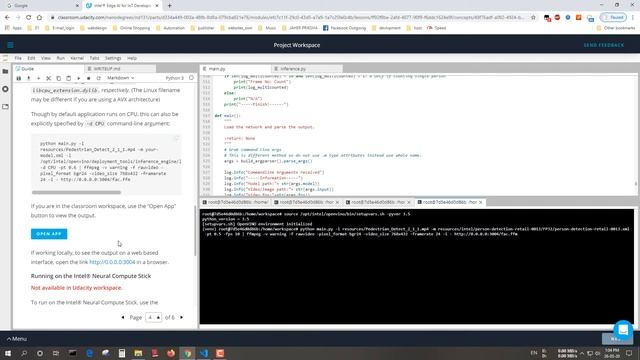Open the Online Shopping bookmarks folder
Viewport: 640px width, 360px height.
(131, 28)
